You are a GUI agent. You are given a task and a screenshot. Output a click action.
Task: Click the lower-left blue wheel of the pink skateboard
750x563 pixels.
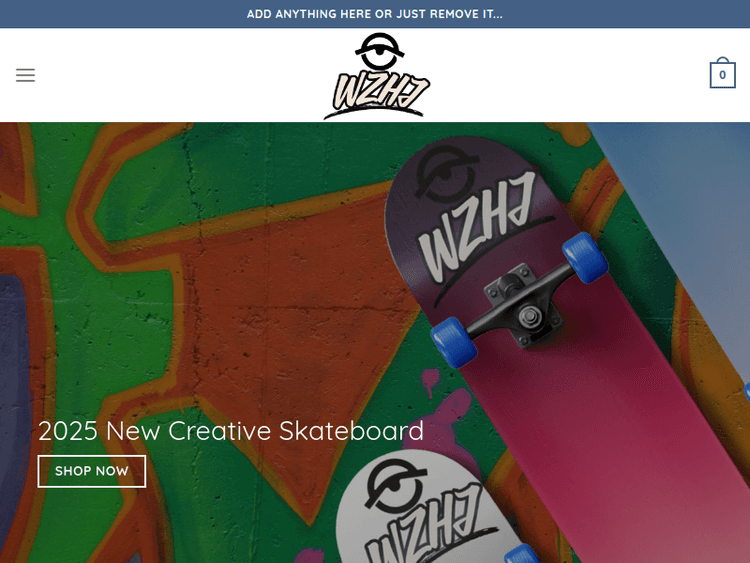coord(454,342)
